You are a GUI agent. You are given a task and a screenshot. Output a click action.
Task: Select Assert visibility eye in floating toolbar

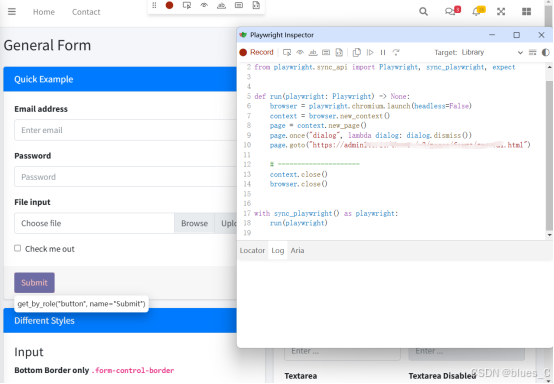tap(204, 5)
